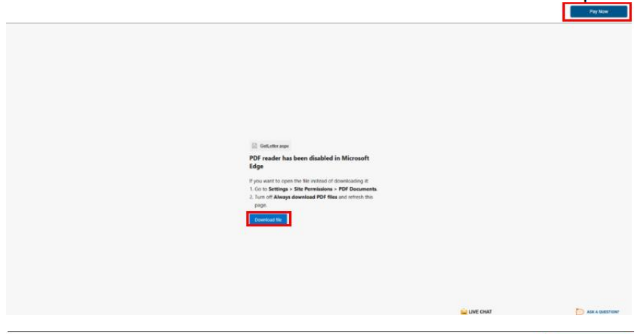Image resolution: width=644 pixels, height=334 pixels.
Task: Click the 'Turn off' text in step 2
Action: click(x=263, y=197)
